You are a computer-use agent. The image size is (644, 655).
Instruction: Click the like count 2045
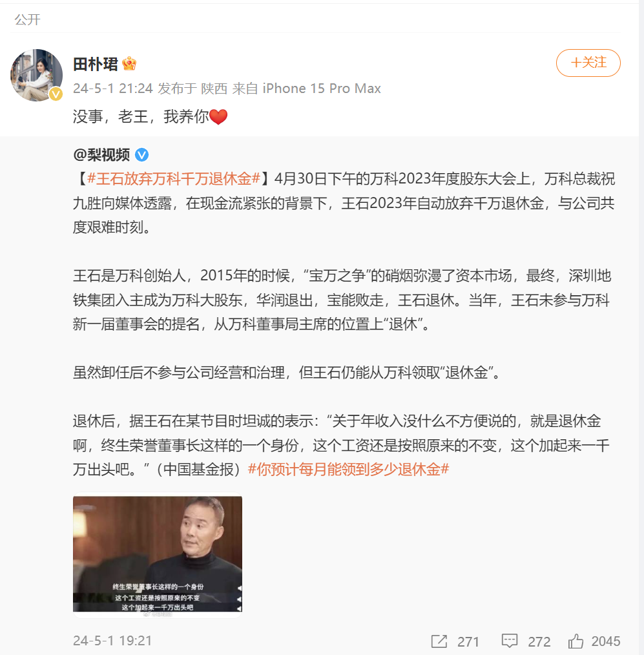pos(606,641)
